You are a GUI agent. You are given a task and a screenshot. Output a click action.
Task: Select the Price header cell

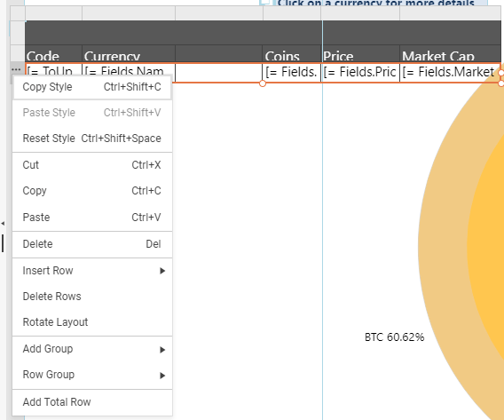(x=361, y=54)
